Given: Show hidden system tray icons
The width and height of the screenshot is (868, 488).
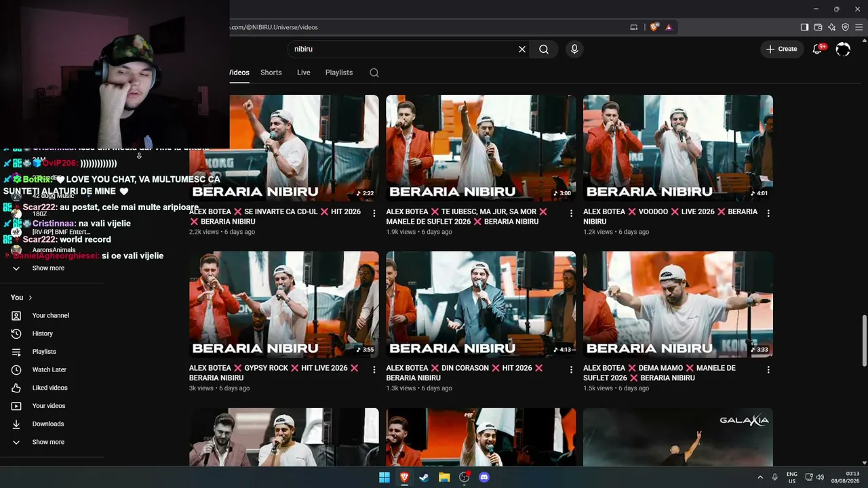Looking at the screenshot, I should (x=760, y=477).
